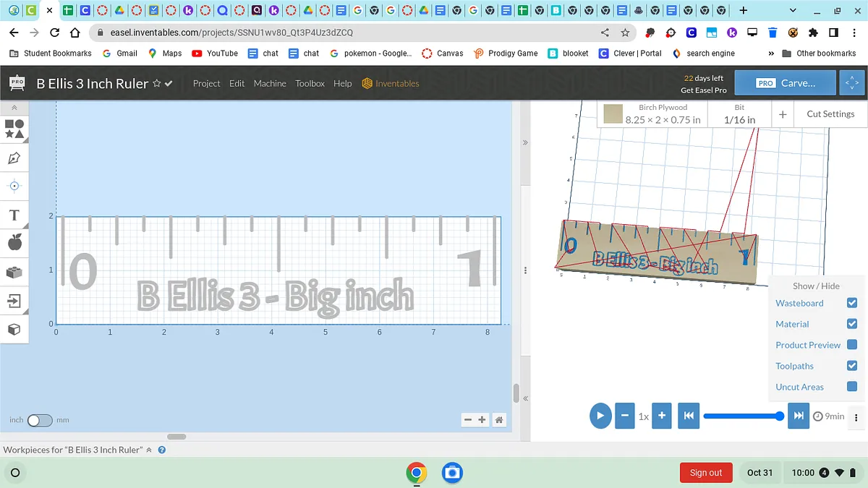Toggle the Wasteboard checkbox
Image resolution: width=868 pixels, height=488 pixels.
point(851,303)
